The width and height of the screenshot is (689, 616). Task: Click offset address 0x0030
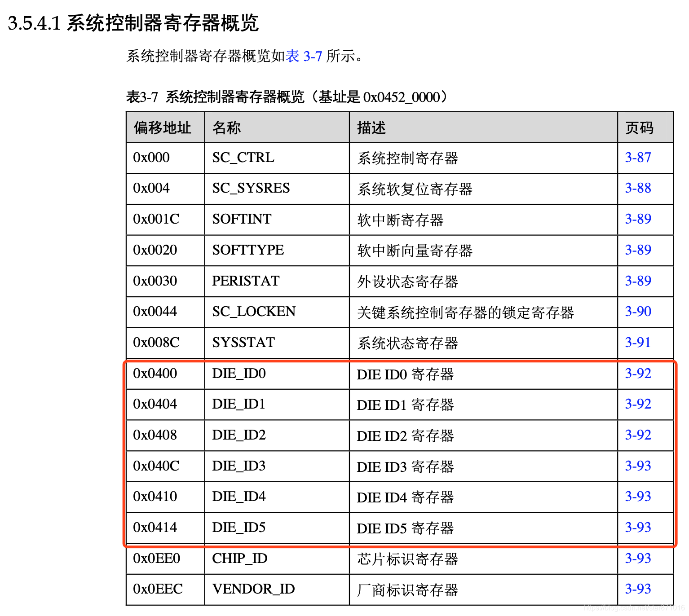click(x=155, y=281)
